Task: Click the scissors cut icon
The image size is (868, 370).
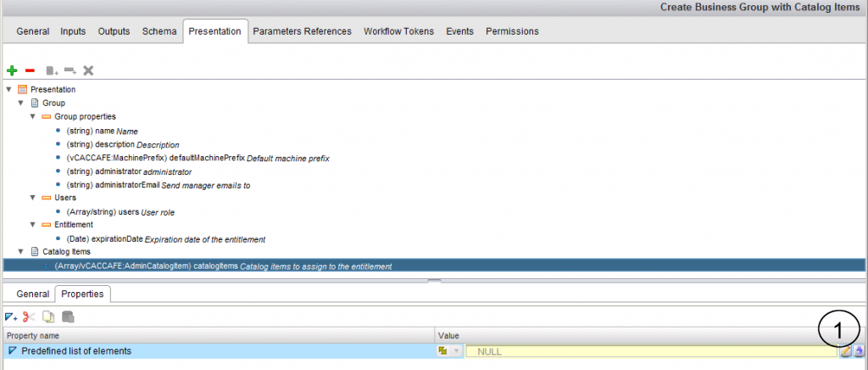Action: [x=29, y=317]
